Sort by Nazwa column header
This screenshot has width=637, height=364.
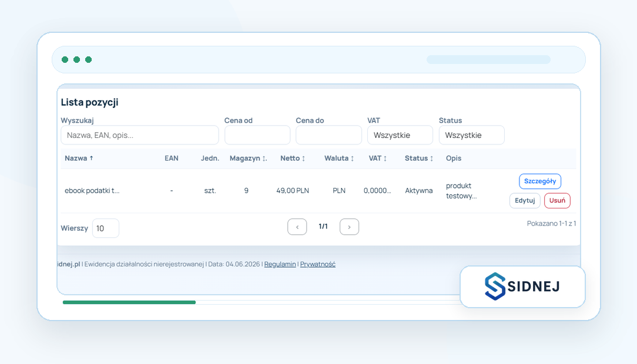(x=79, y=159)
